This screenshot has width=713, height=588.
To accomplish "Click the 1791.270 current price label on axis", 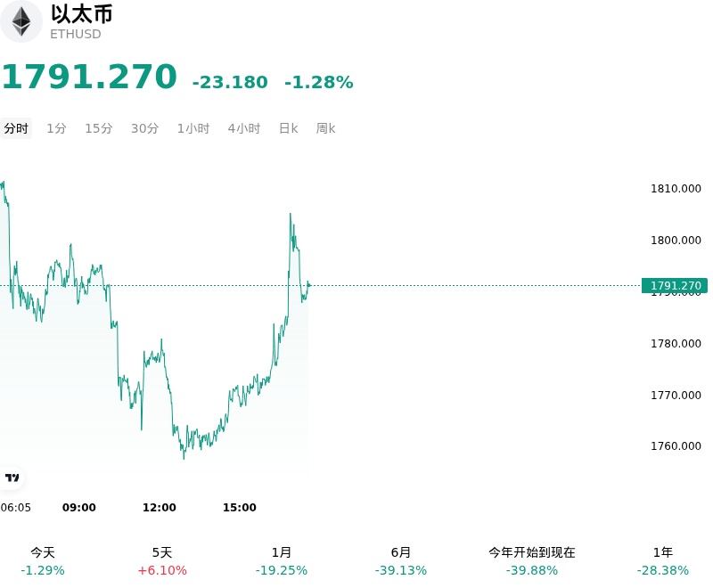I will pos(675,285).
